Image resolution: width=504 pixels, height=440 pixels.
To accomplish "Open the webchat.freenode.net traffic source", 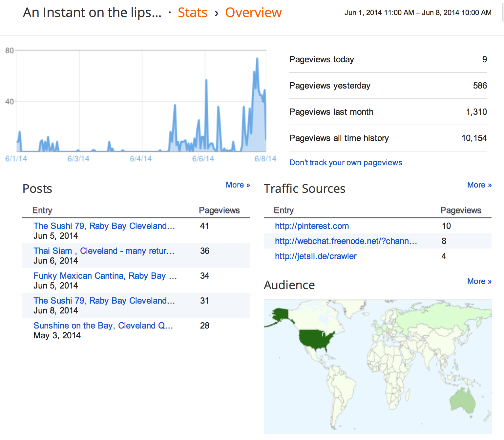I will (346, 241).
